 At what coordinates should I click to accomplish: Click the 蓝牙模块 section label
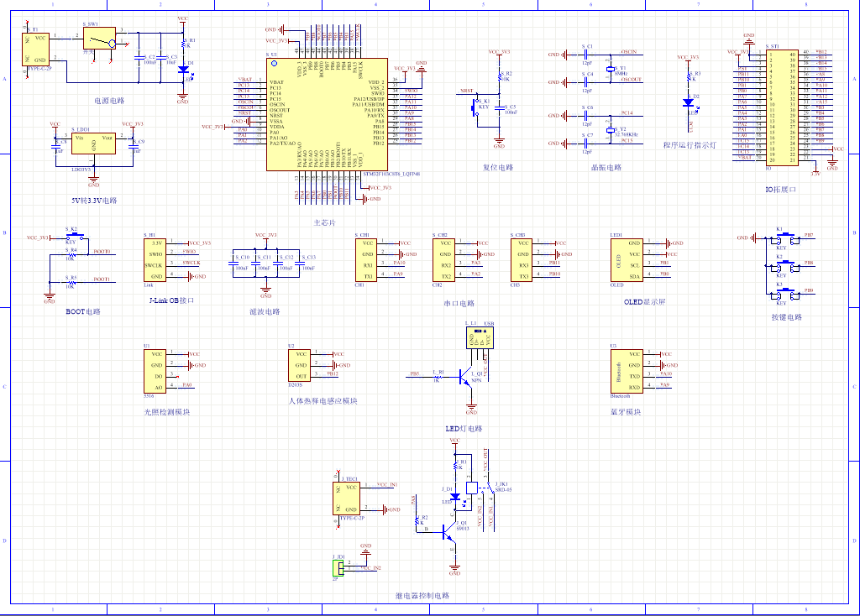click(626, 412)
